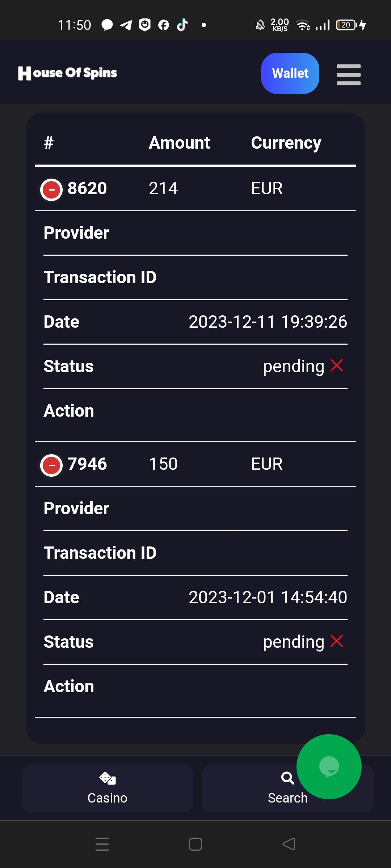Open Android recent apps button
Viewport: 391px width, 868px height.
click(102, 844)
